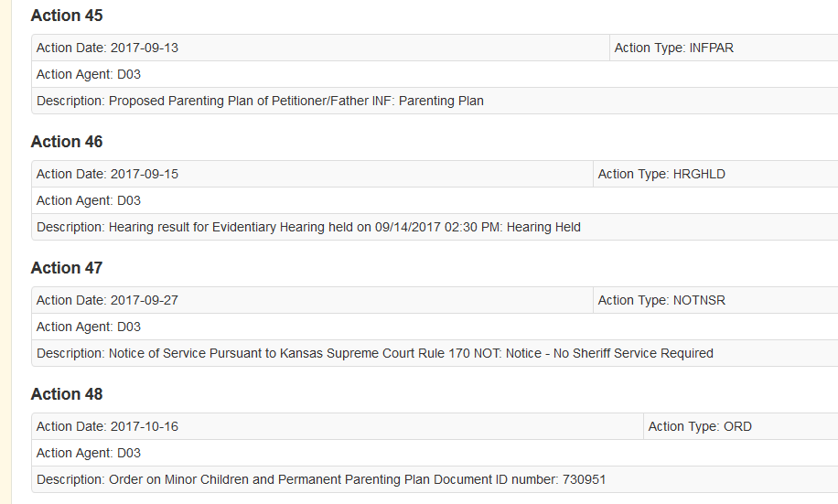This screenshot has height=504, width=838.
Task: Click the Order on Minor Children description
Action: point(321,479)
